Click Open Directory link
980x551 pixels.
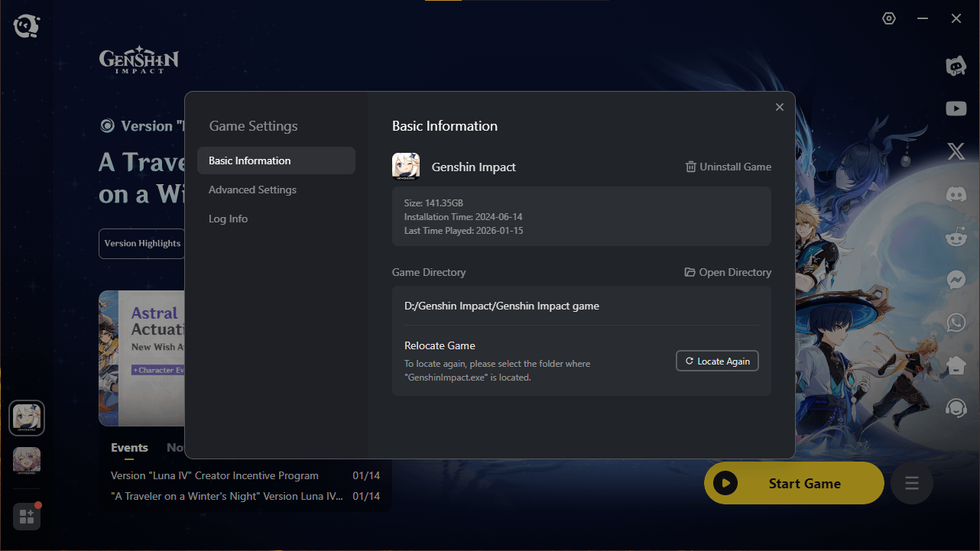(x=728, y=272)
